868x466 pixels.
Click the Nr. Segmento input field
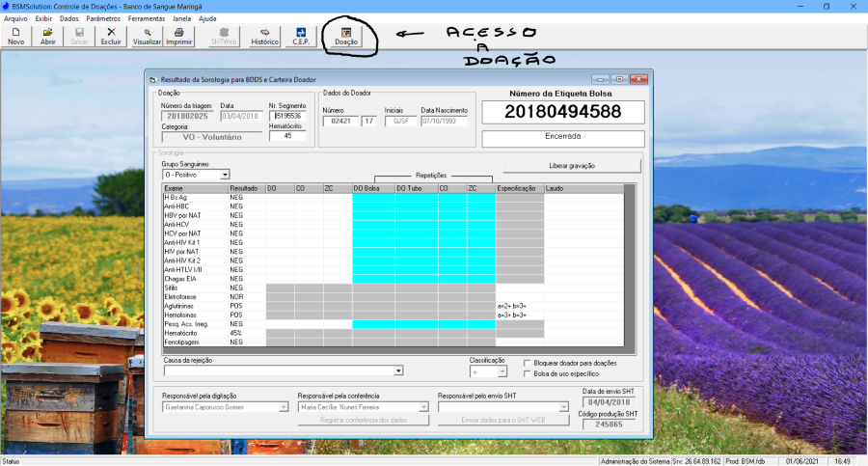pyautogui.click(x=286, y=117)
